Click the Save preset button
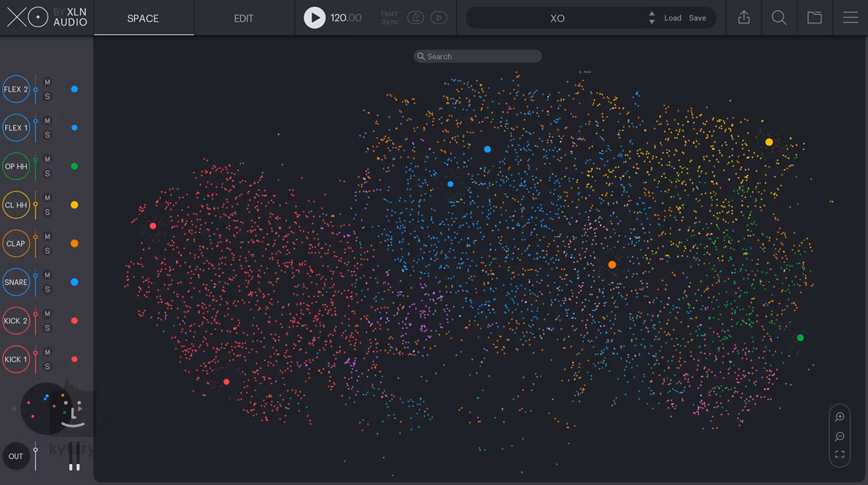The height and width of the screenshot is (485, 868). click(697, 18)
